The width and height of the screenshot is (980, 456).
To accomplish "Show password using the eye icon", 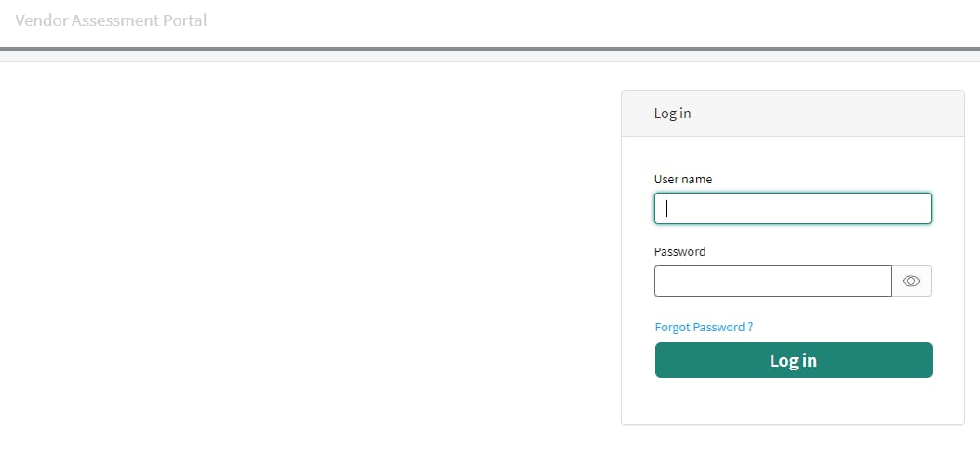I will 911,281.
